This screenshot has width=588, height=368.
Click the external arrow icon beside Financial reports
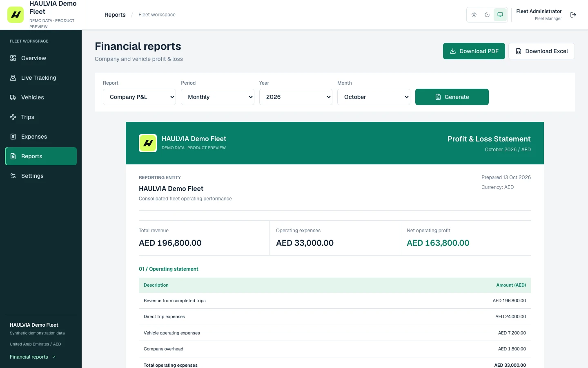53,357
